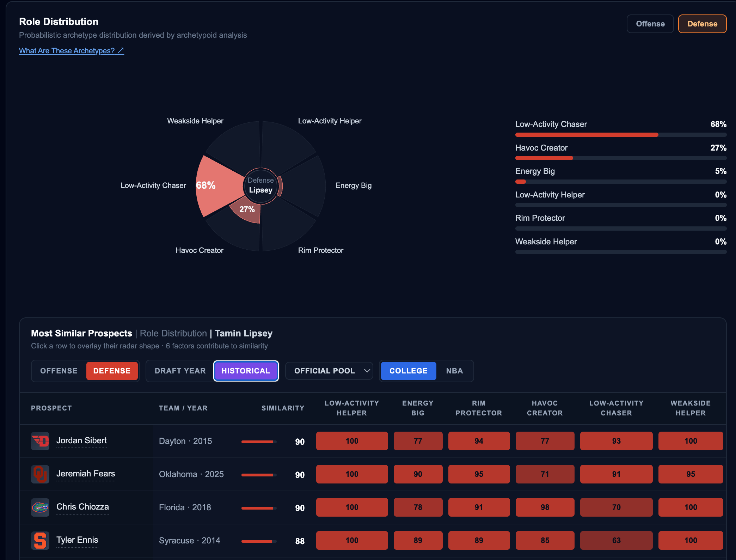
Task: Sort by the SIMILARITY column header
Action: (x=283, y=408)
